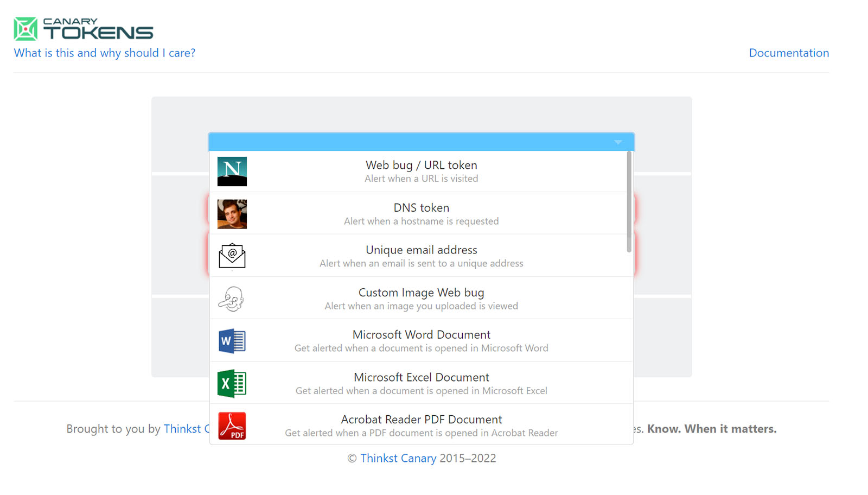Click the Netscape icon for Web bug token
The width and height of the screenshot is (868, 495).
[x=232, y=172]
